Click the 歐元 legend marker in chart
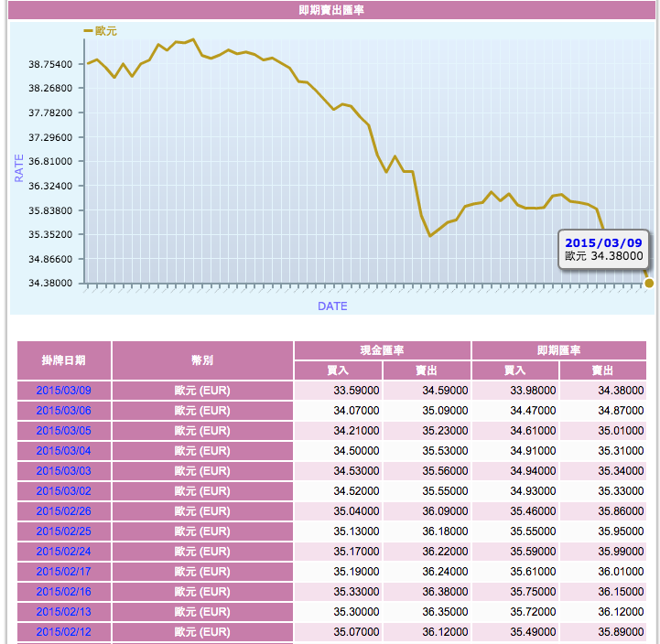Screen dimensions: 660x644 pyautogui.click(x=88, y=31)
